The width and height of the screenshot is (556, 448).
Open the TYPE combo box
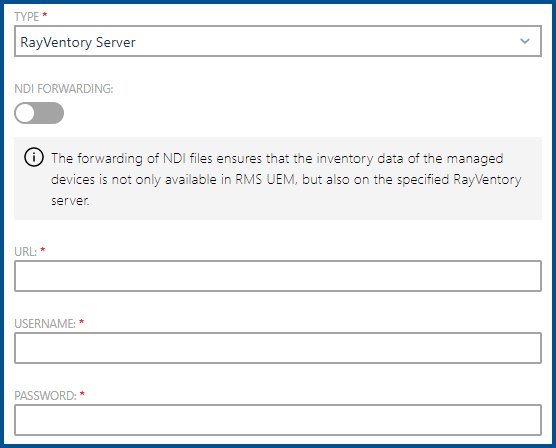pos(278,41)
